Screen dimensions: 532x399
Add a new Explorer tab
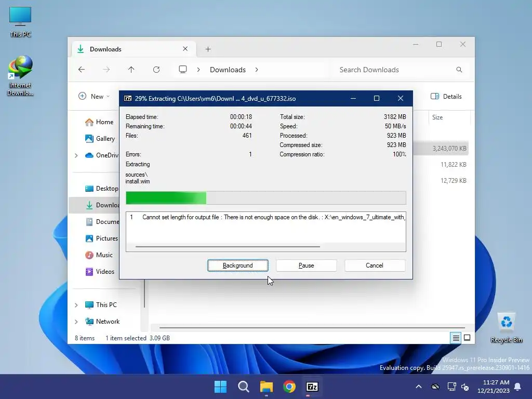[208, 49]
